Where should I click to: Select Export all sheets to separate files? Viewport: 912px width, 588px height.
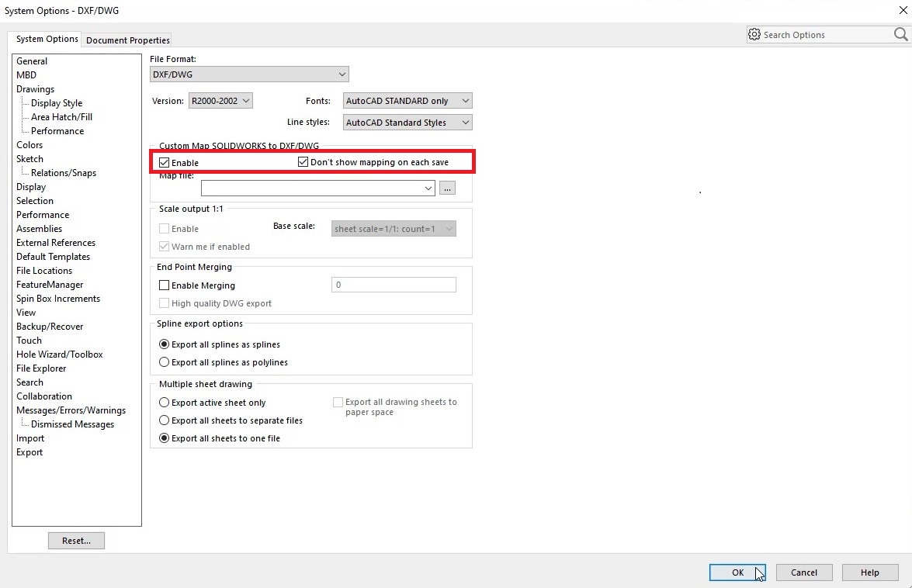pos(164,420)
